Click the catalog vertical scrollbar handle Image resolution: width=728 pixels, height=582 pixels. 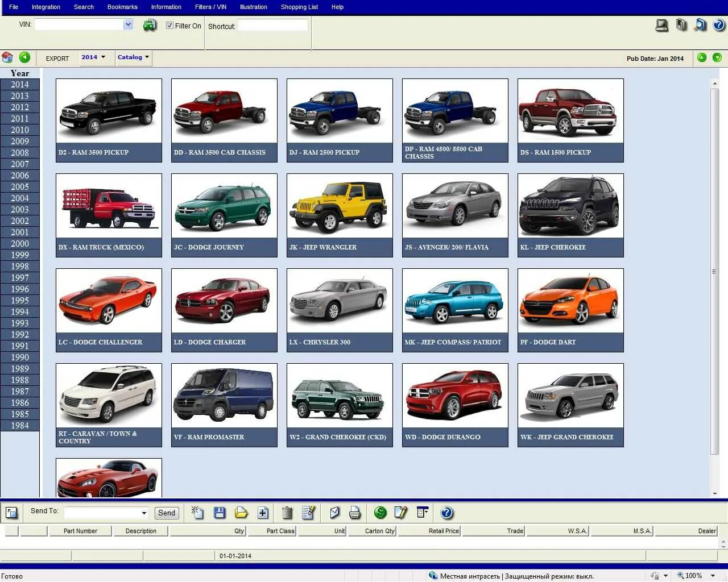click(x=715, y=272)
